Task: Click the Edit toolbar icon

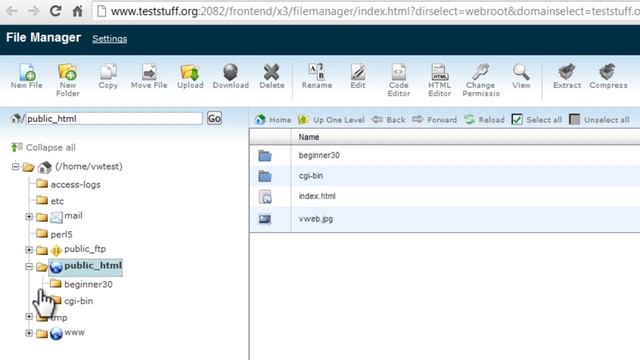Action: click(358, 76)
